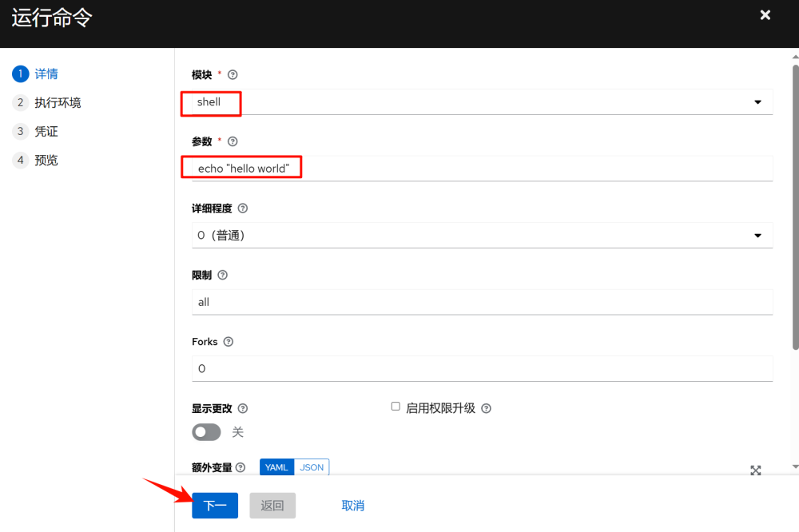This screenshot has width=799, height=532.
Task: Open the 模块 dropdown showing shell
Action: [758, 101]
